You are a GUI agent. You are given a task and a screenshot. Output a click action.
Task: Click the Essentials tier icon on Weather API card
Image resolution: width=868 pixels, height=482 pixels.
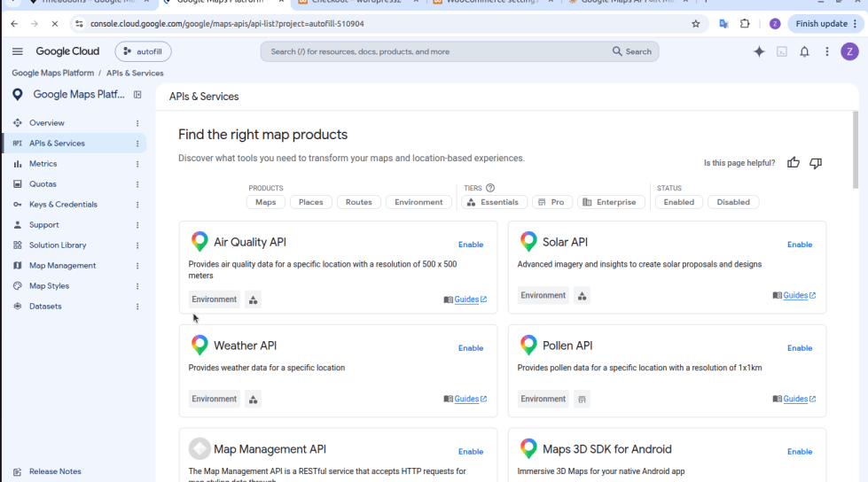tap(253, 399)
